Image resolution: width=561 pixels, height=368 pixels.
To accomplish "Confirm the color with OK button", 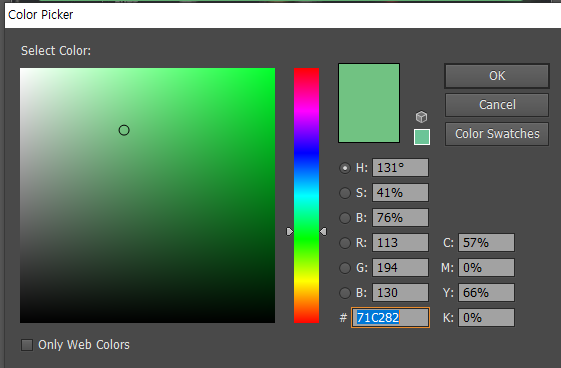I will click(x=497, y=76).
